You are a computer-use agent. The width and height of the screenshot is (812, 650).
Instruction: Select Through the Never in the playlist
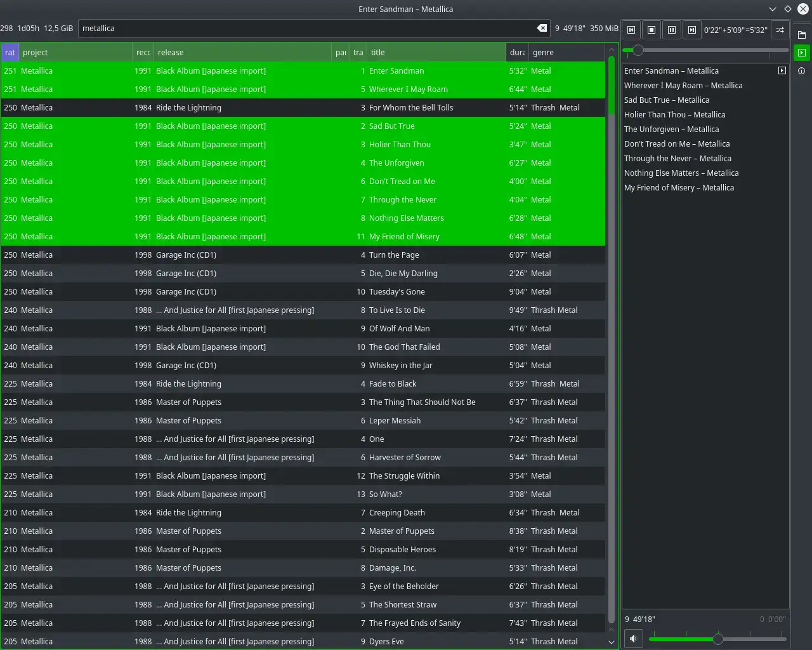click(x=705, y=158)
